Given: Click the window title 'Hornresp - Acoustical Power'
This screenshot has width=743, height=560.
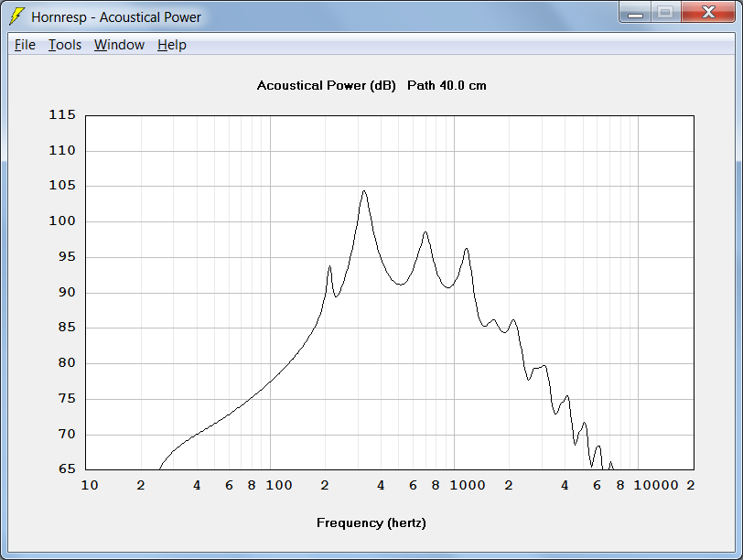Looking at the screenshot, I should 116,17.
